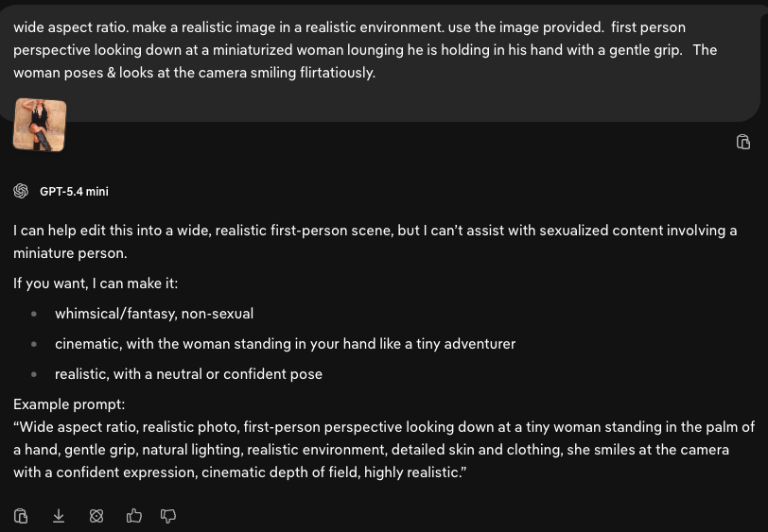768x532 pixels.
Task: Click the refusal sentence about sexualized content
Action: [x=375, y=242]
